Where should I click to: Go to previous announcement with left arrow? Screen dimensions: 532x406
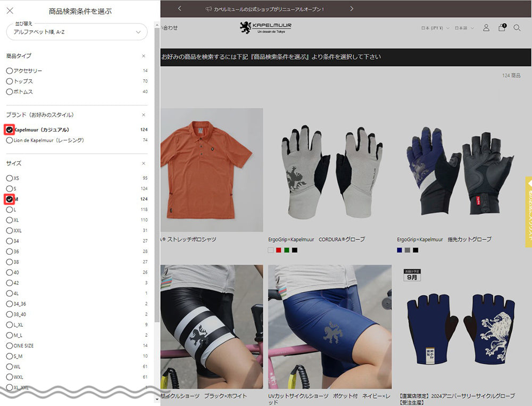[180, 9]
